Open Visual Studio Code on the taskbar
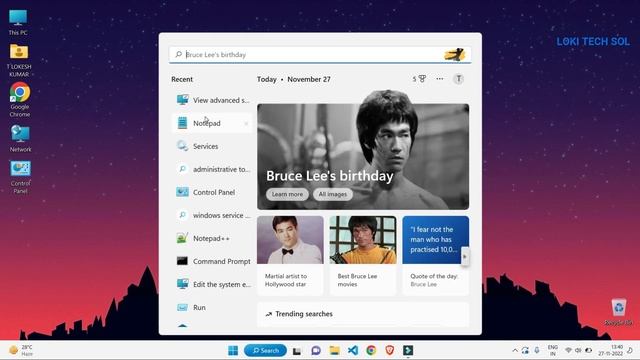This screenshot has height=360, width=640. (x=353, y=350)
